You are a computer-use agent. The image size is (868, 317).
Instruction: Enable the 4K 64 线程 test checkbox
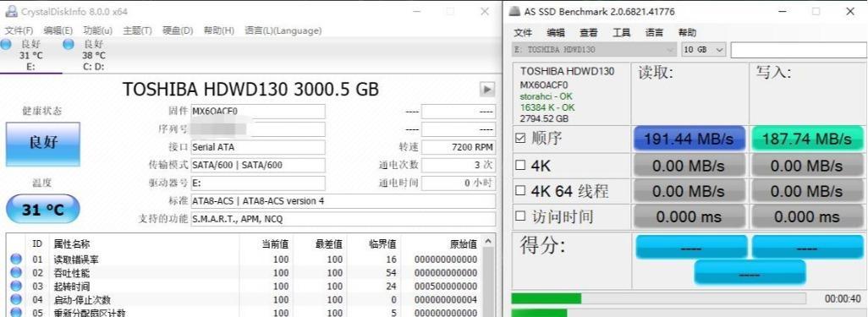520,191
